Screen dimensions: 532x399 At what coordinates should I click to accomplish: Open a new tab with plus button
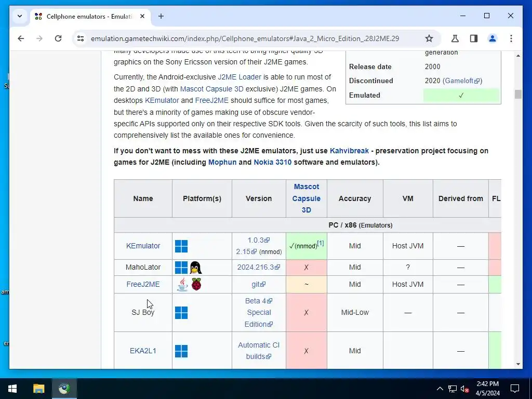(x=161, y=16)
